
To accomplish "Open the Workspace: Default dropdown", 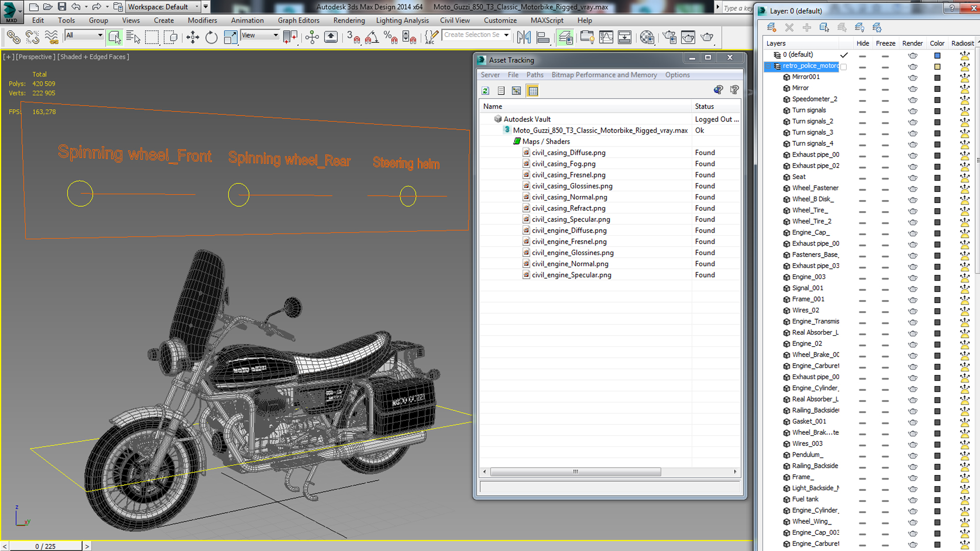I will (x=163, y=7).
